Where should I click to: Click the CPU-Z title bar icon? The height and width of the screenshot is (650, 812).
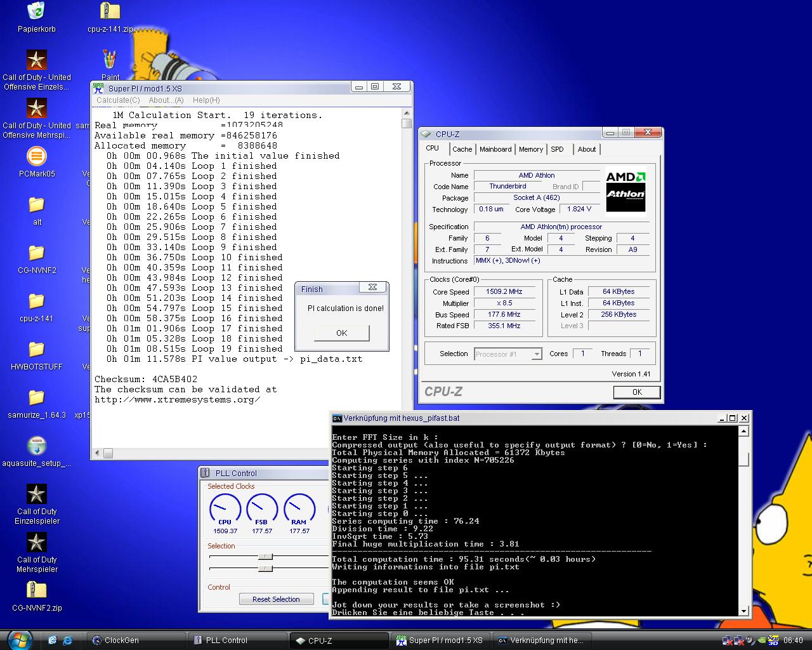426,134
